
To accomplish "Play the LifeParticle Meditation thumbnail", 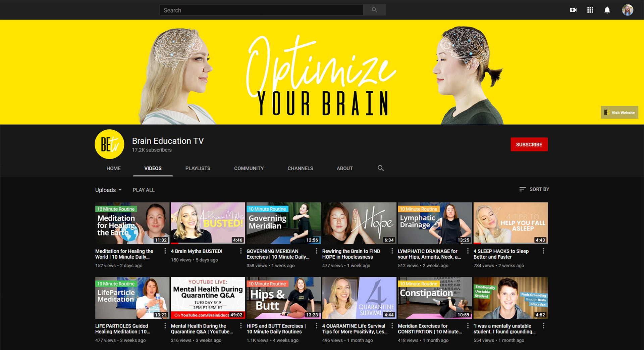I will pyautogui.click(x=132, y=298).
